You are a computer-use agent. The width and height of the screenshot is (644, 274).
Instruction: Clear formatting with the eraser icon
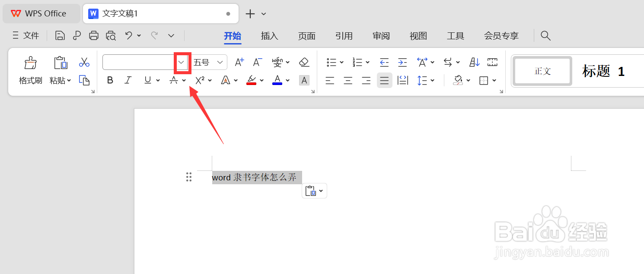pyautogui.click(x=304, y=62)
